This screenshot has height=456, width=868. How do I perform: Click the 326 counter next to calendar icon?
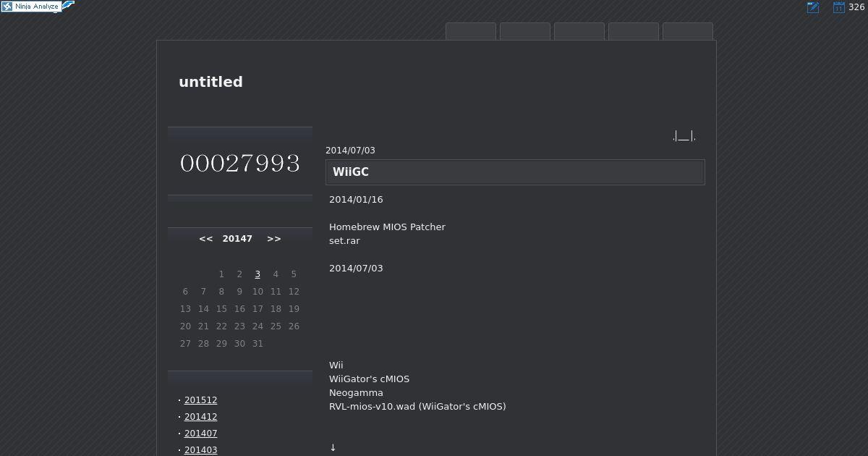pos(856,7)
